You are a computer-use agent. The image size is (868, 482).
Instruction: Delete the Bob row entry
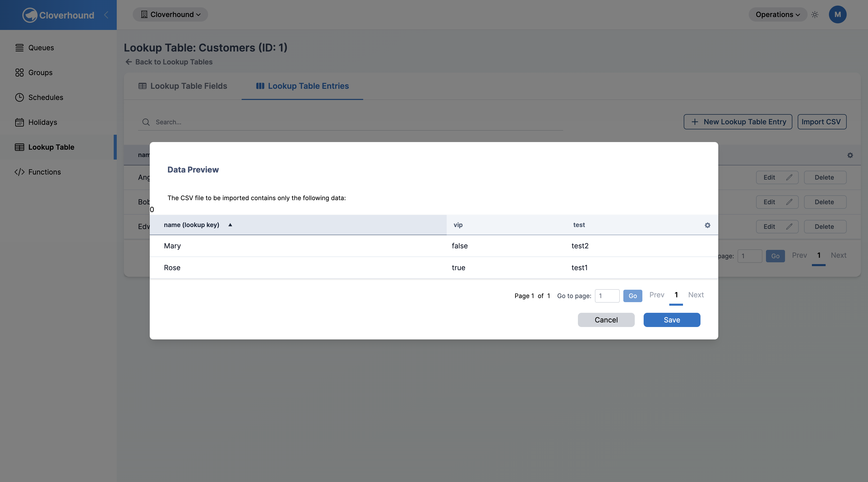[825, 202]
